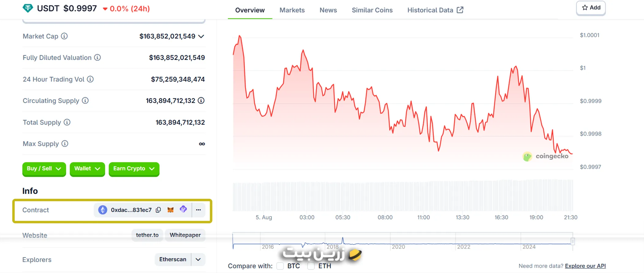Expand Explorers dropdown arrow

click(x=198, y=260)
